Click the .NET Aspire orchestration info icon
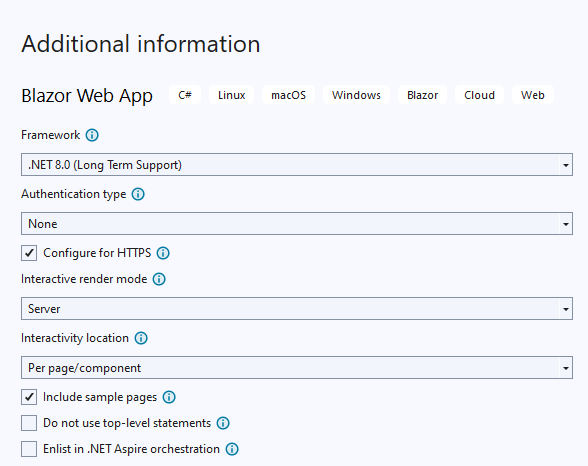588x466 pixels. [x=232, y=449]
